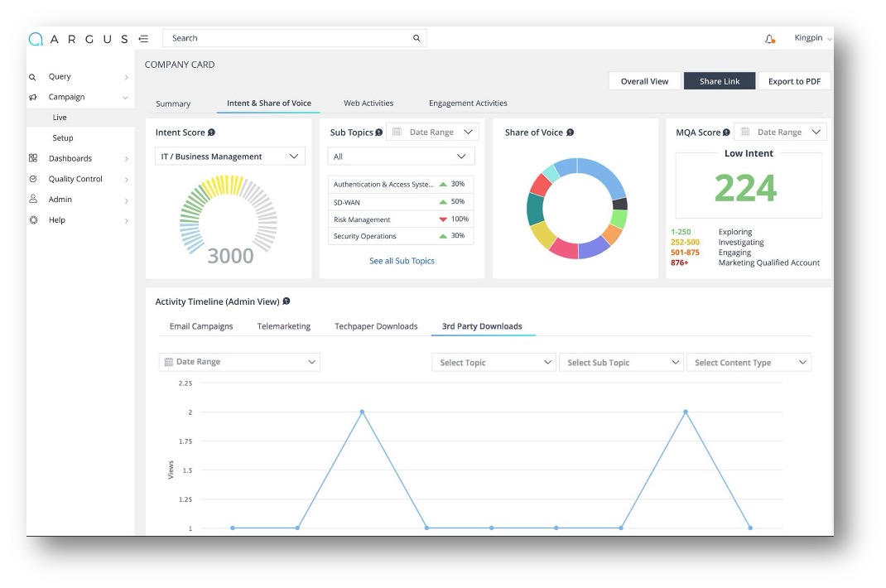Click MQA Score info icon
The width and height of the screenshot is (886, 588).
point(726,133)
